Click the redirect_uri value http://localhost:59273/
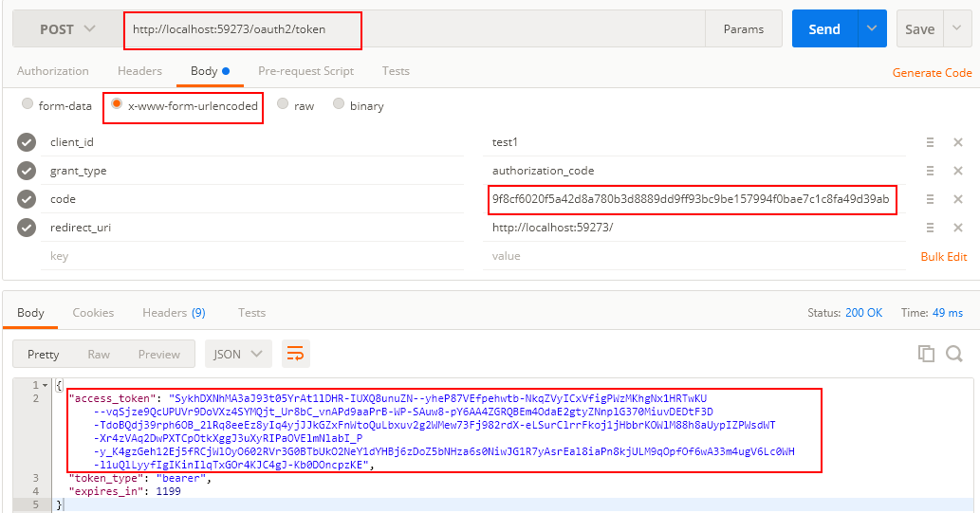The image size is (980, 513). click(694, 228)
